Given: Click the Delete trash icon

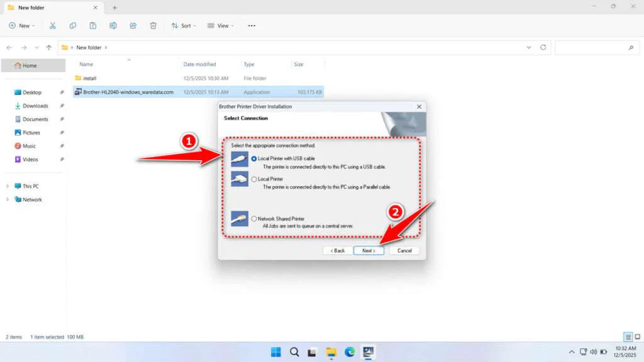Looking at the screenshot, I should click(153, 25).
